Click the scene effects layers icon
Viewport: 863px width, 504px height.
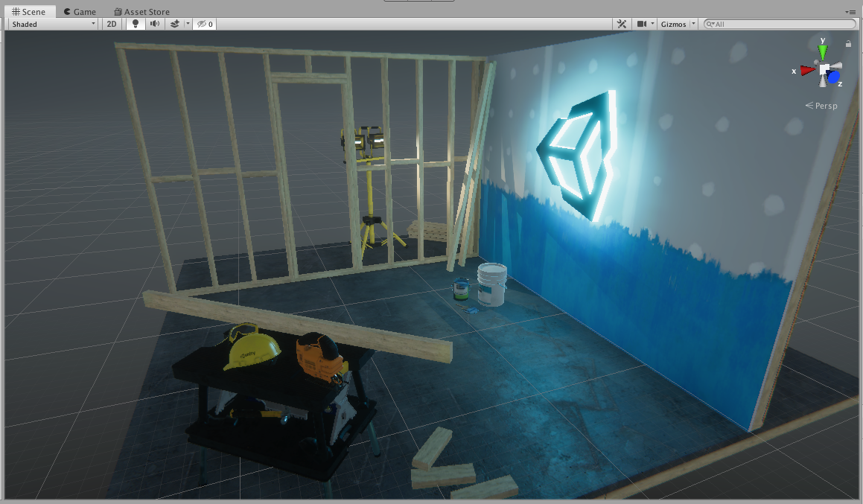(174, 23)
